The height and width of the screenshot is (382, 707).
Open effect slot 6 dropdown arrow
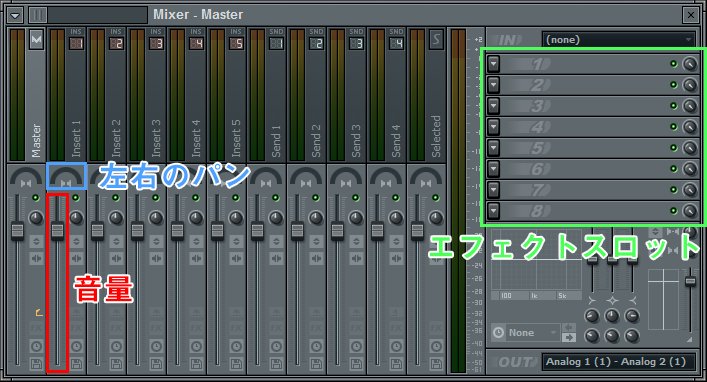tap(494, 169)
